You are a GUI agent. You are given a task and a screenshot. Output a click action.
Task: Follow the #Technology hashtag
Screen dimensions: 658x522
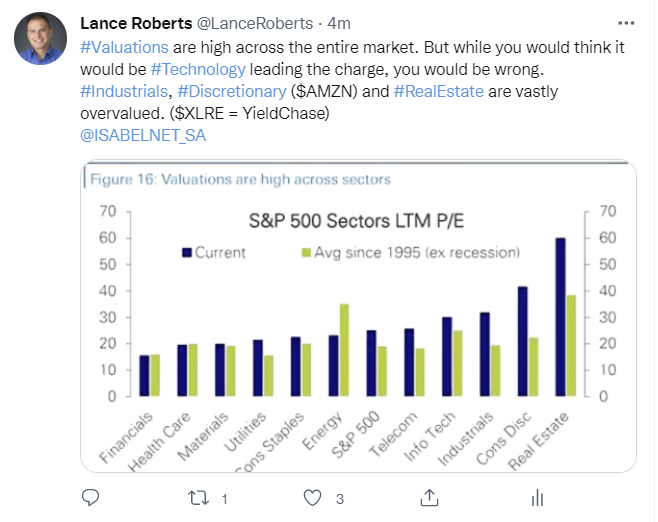[198, 70]
